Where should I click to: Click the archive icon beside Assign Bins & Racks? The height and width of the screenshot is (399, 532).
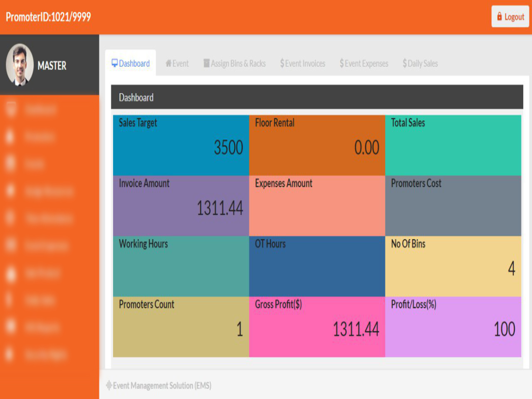point(206,63)
